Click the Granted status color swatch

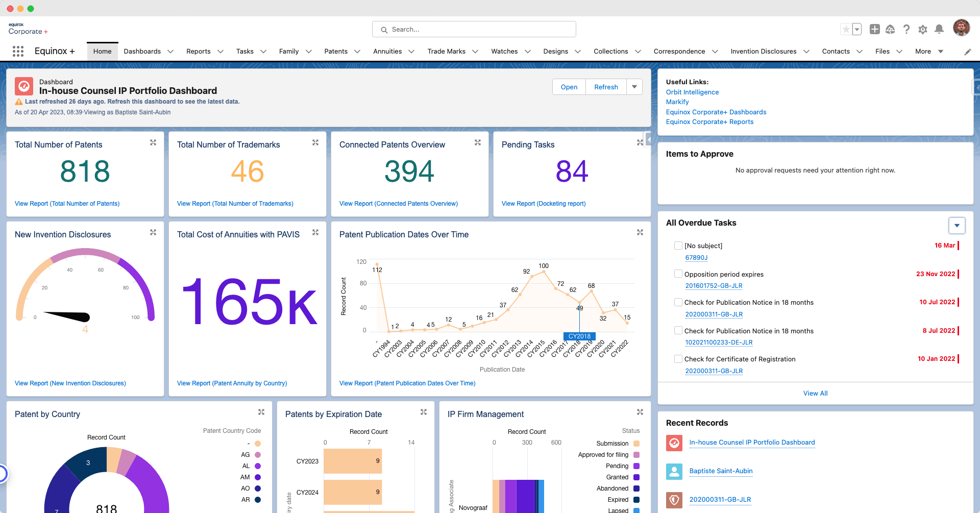(x=636, y=477)
